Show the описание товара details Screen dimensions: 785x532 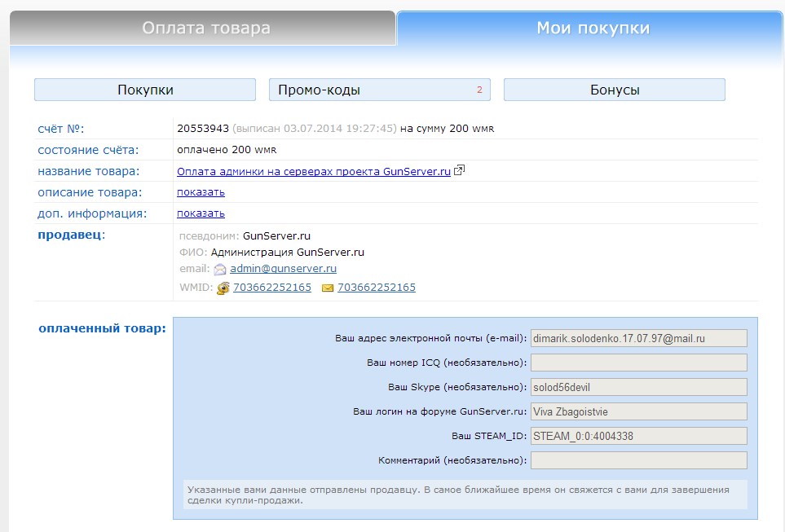click(x=201, y=192)
